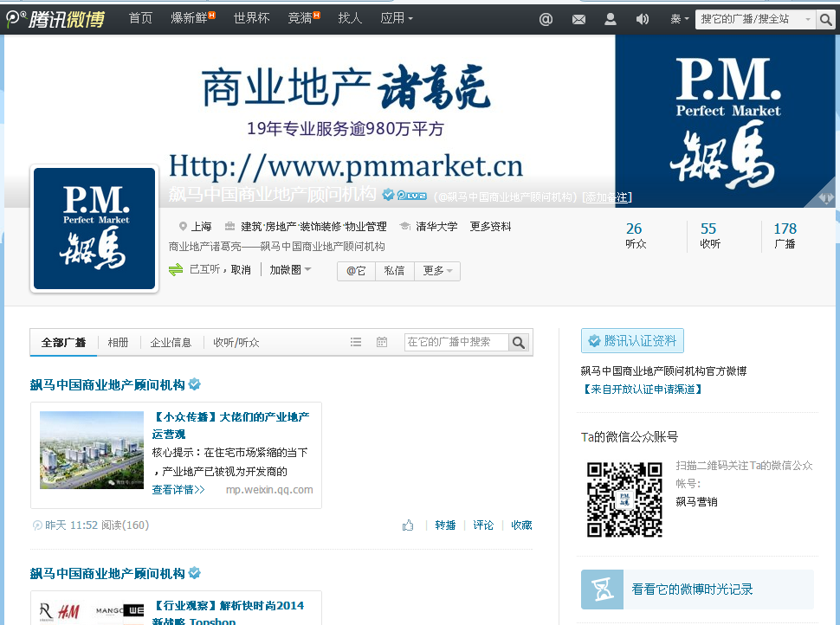Switch to list view icon above broadcasts
This screenshot has width=840, height=625.
[x=355, y=342]
